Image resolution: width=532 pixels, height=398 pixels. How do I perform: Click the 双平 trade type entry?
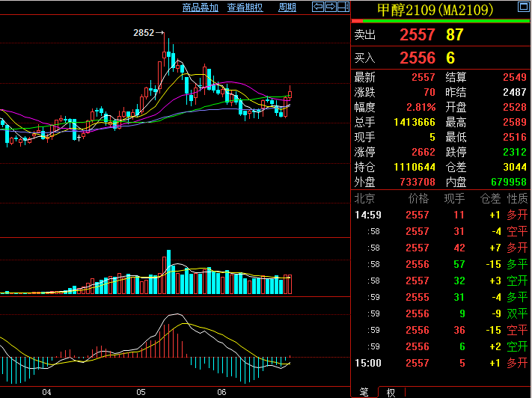tap(517, 314)
